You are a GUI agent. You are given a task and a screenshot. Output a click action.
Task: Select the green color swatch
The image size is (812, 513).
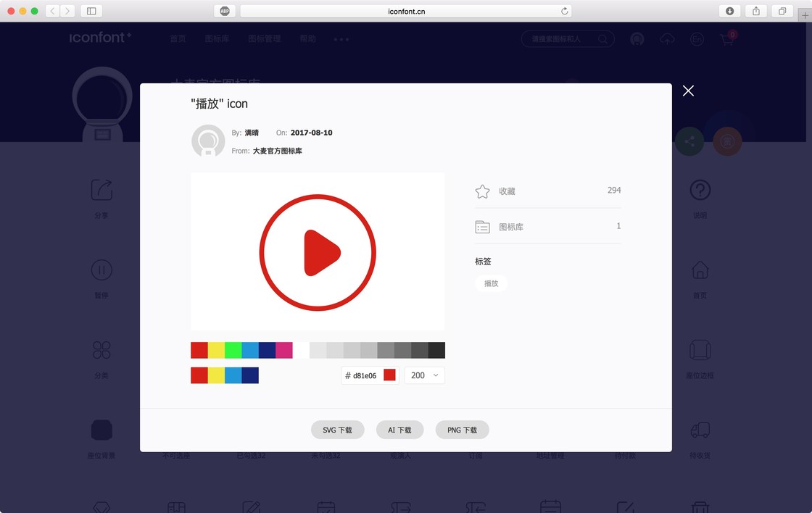(x=233, y=350)
